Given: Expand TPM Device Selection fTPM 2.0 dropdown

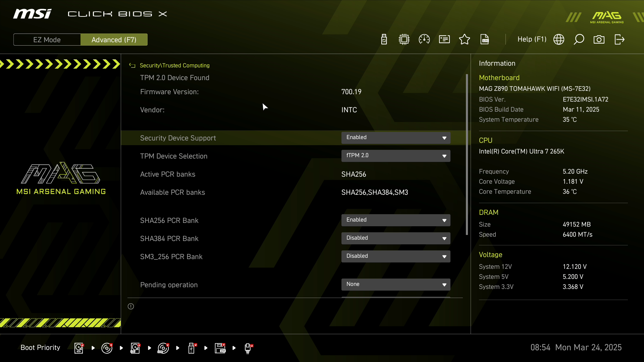Looking at the screenshot, I should tap(396, 156).
